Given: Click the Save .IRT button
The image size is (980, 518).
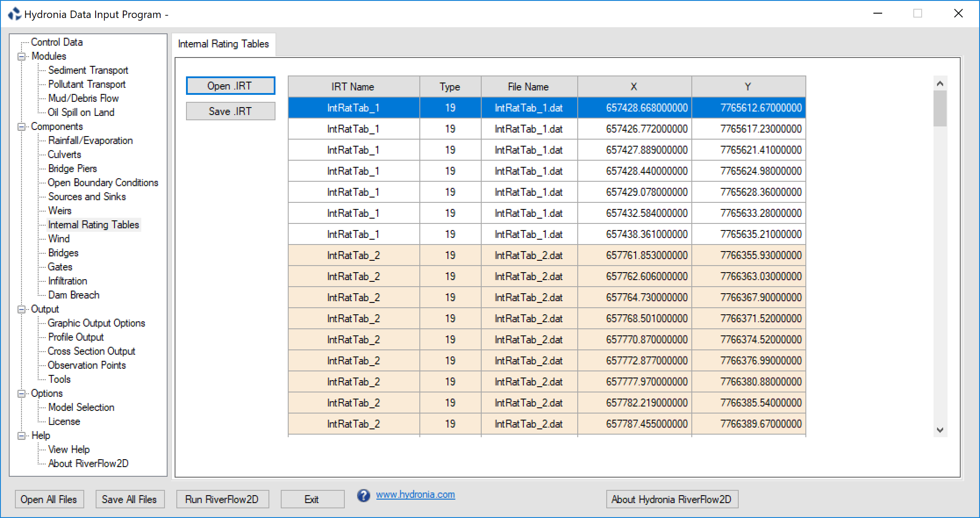Looking at the screenshot, I should (x=230, y=111).
